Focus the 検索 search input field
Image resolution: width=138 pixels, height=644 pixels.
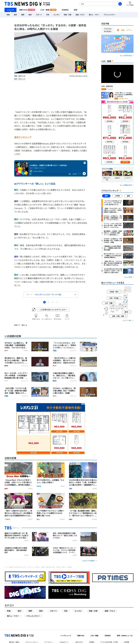pyautogui.click(x=99, y=4)
